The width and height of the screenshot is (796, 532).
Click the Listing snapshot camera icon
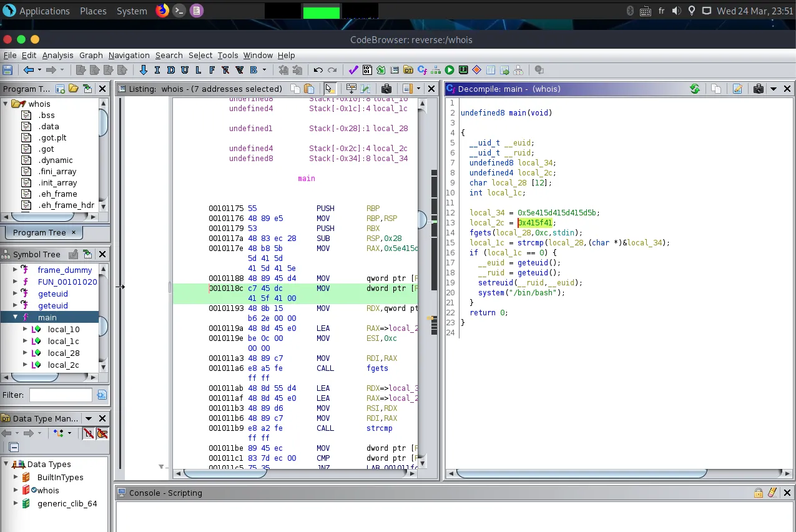pos(386,89)
